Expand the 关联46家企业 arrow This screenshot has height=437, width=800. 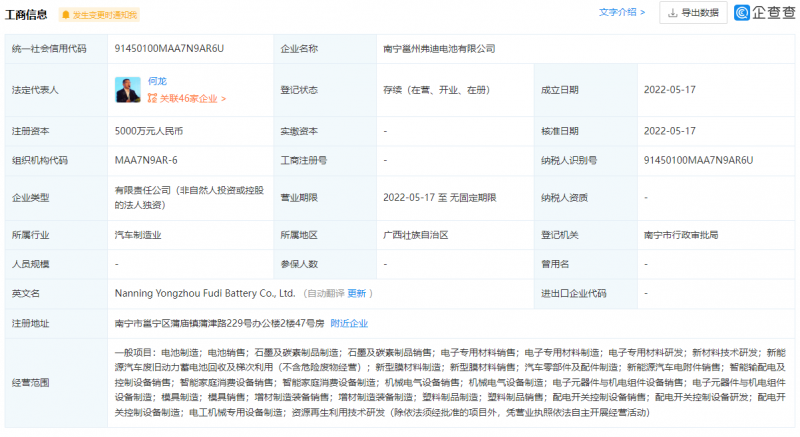click(x=223, y=99)
